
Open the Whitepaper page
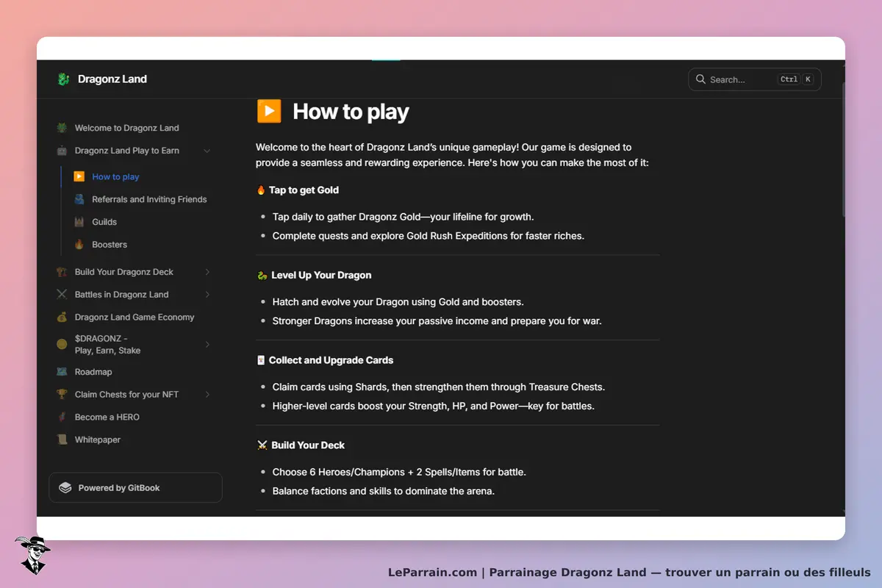point(98,440)
